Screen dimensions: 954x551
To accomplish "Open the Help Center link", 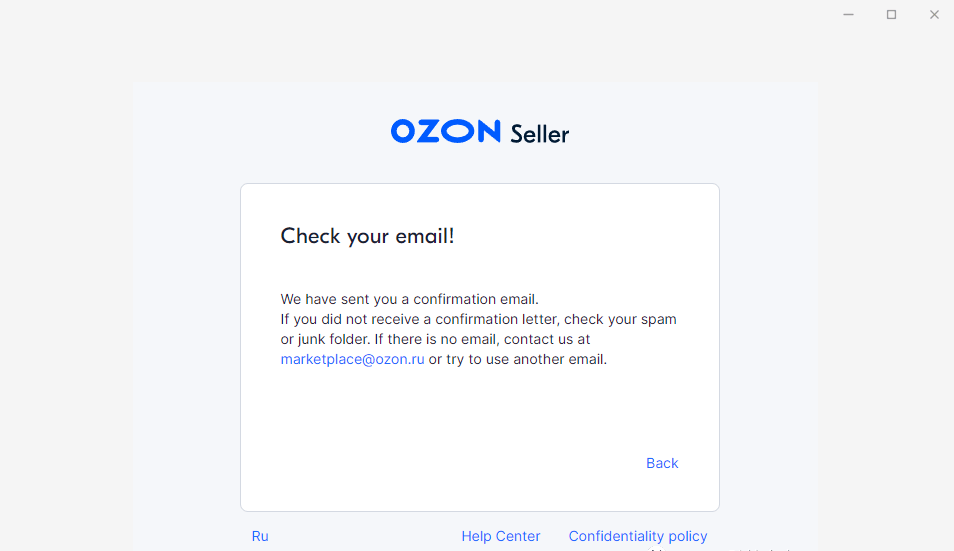I will point(500,536).
